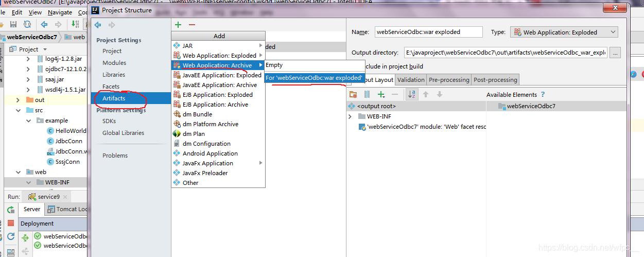Remove selected artifact with red minus
The width and height of the screenshot is (644, 257).
(192, 25)
